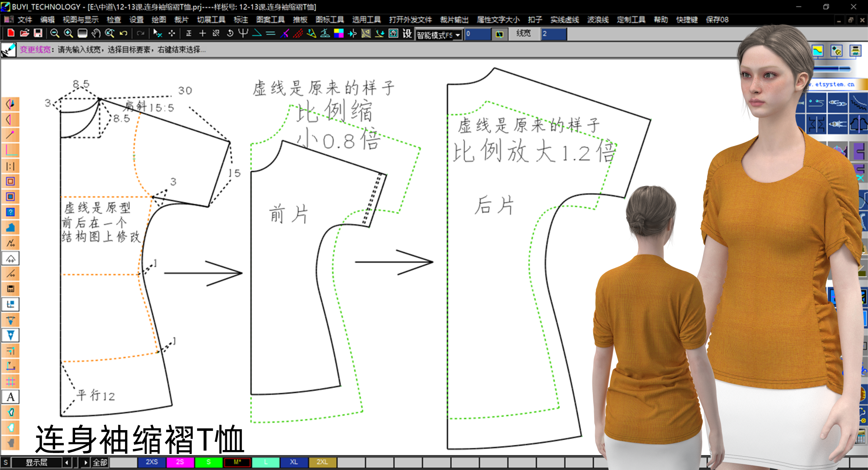Click the blue question mark sidebar icon
The width and height of the screenshot is (868, 470).
coord(11,212)
